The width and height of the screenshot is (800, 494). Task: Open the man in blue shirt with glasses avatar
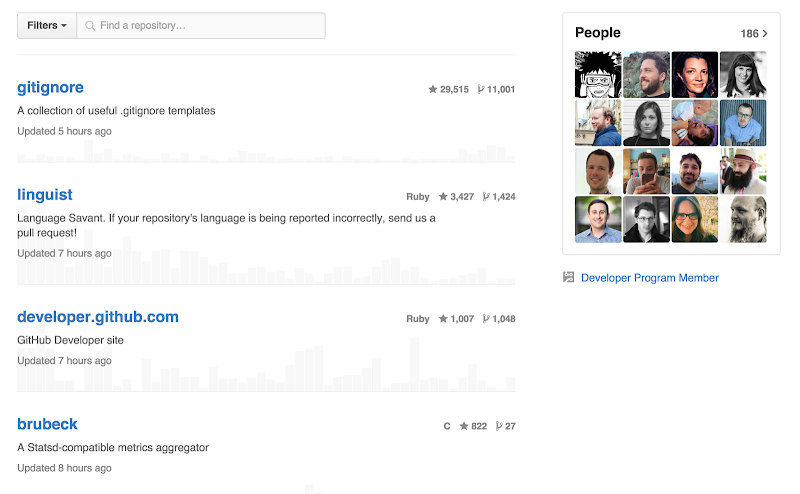click(x=743, y=123)
